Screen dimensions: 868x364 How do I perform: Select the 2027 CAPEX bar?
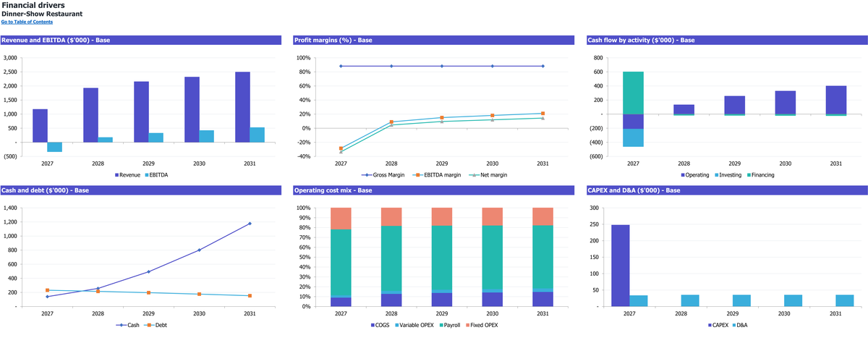pyautogui.click(x=621, y=266)
